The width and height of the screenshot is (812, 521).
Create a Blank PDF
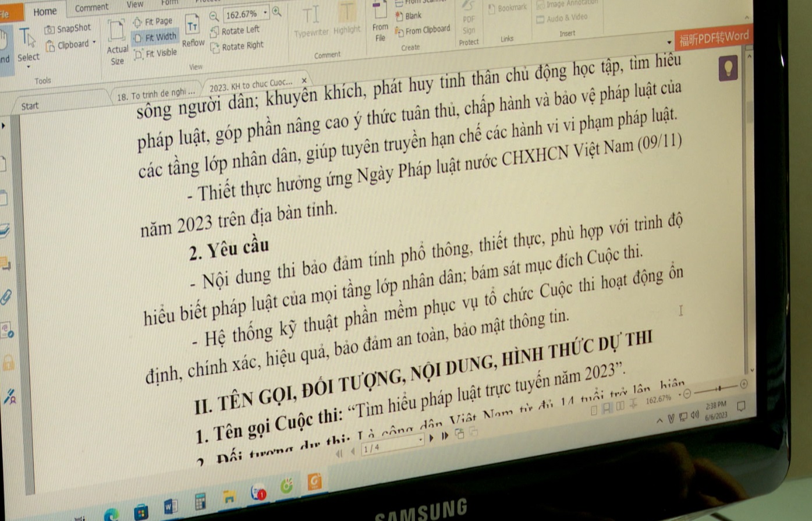pos(409,16)
